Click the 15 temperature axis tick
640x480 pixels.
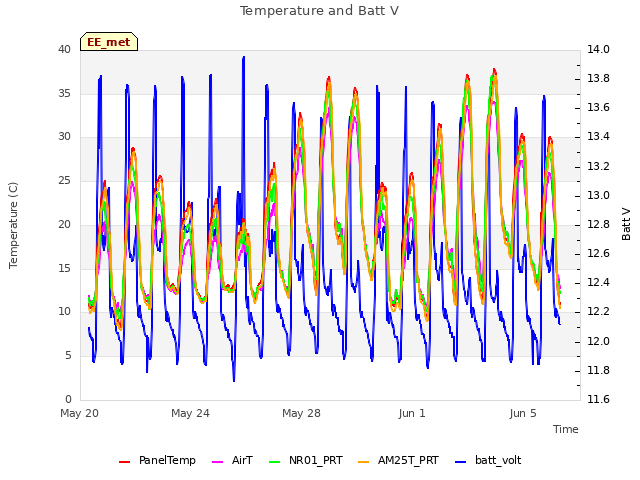click(x=64, y=268)
